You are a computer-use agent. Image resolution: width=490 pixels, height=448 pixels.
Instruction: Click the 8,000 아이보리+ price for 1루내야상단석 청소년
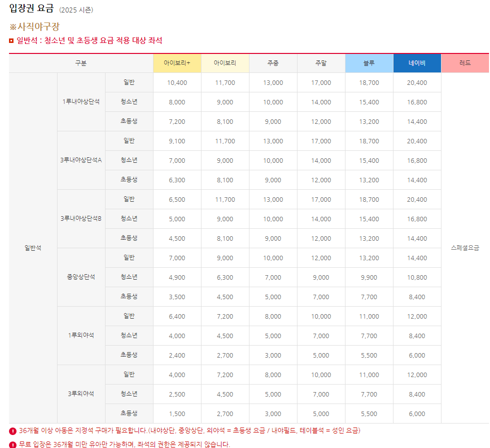(x=177, y=102)
